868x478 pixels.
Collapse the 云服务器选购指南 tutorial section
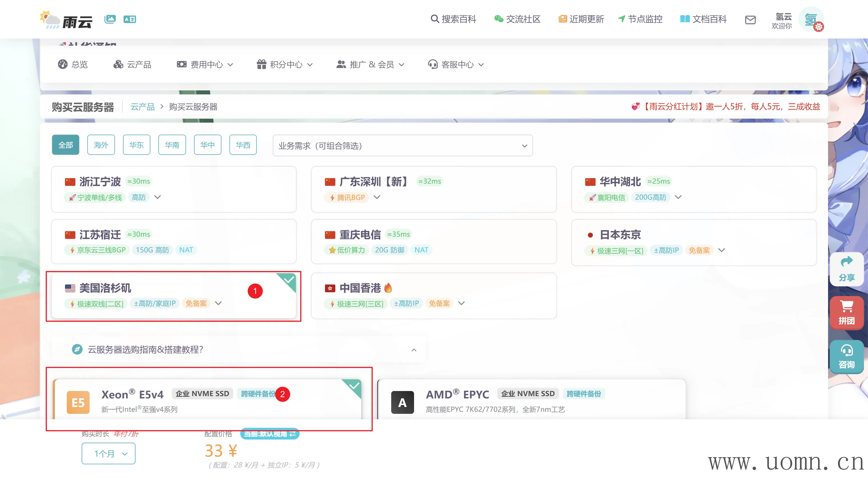414,350
